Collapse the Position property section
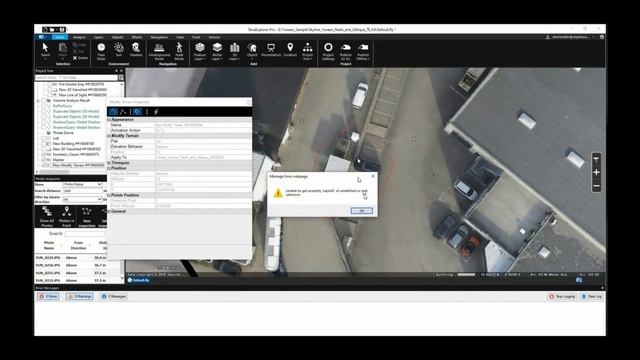Image resolution: width=640 pixels, height=360 pixels. [x=109, y=168]
